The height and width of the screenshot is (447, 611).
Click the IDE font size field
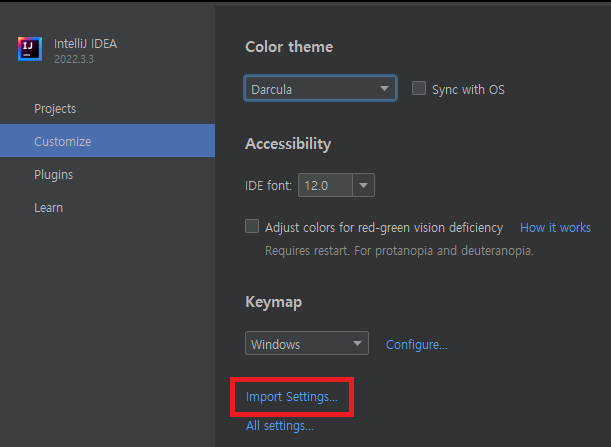pos(325,185)
